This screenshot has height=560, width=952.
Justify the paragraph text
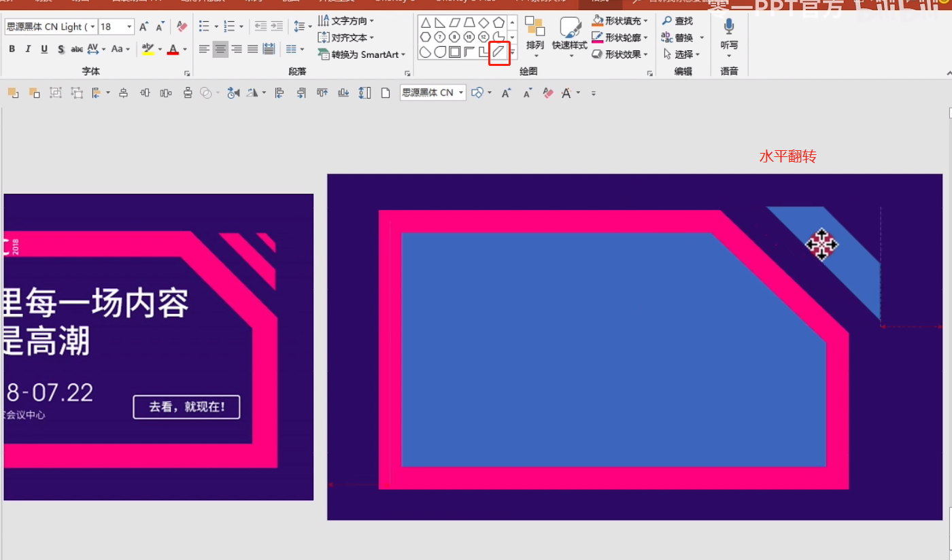coord(252,48)
